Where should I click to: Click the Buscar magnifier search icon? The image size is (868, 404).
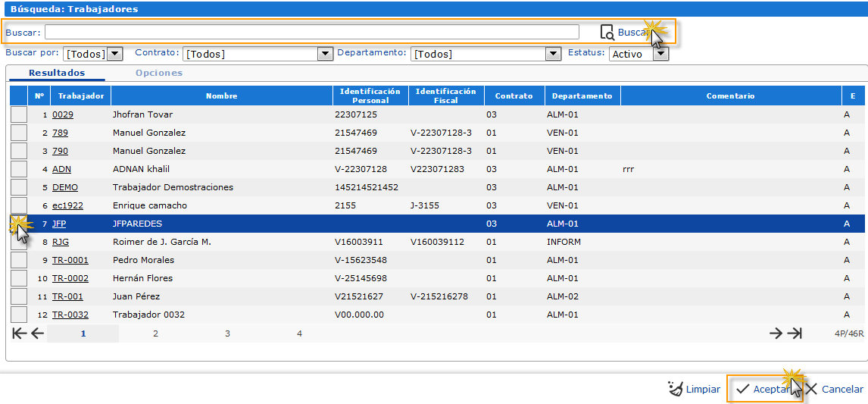tap(607, 33)
